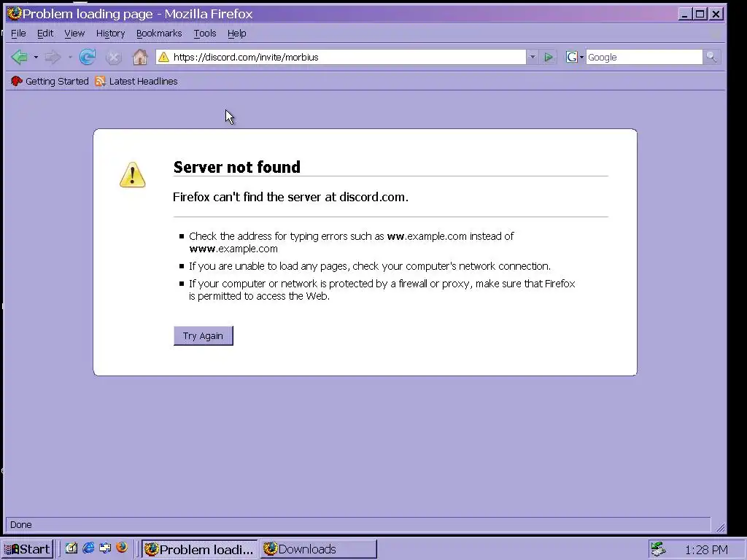Open the History menu

[x=111, y=34]
